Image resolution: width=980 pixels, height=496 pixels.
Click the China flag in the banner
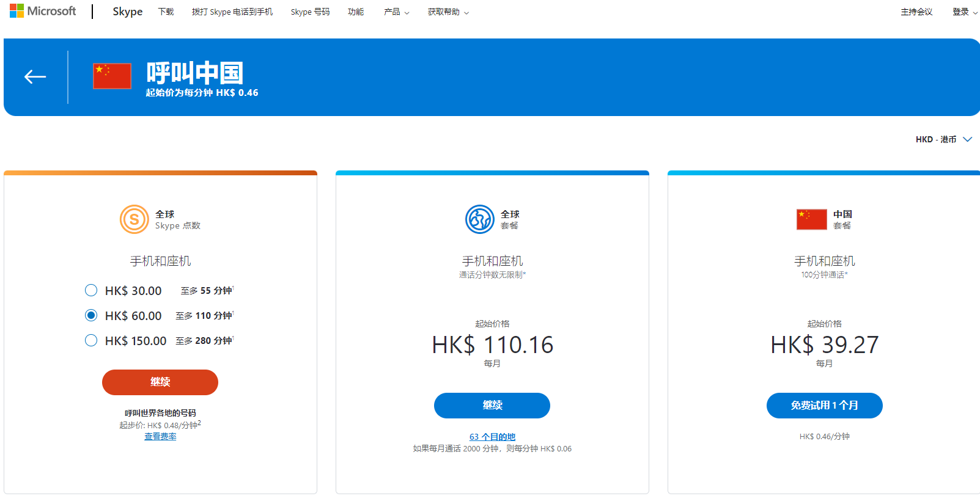[112, 76]
